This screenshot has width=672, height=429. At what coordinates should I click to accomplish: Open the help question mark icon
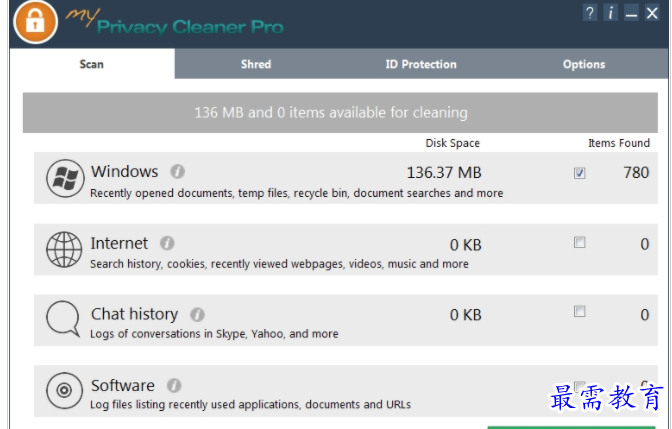coord(590,13)
